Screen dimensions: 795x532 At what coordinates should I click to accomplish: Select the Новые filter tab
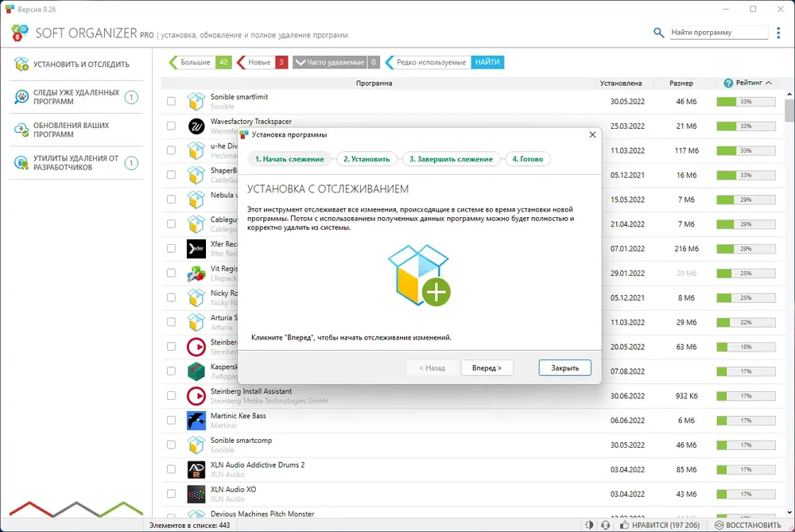(x=262, y=62)
